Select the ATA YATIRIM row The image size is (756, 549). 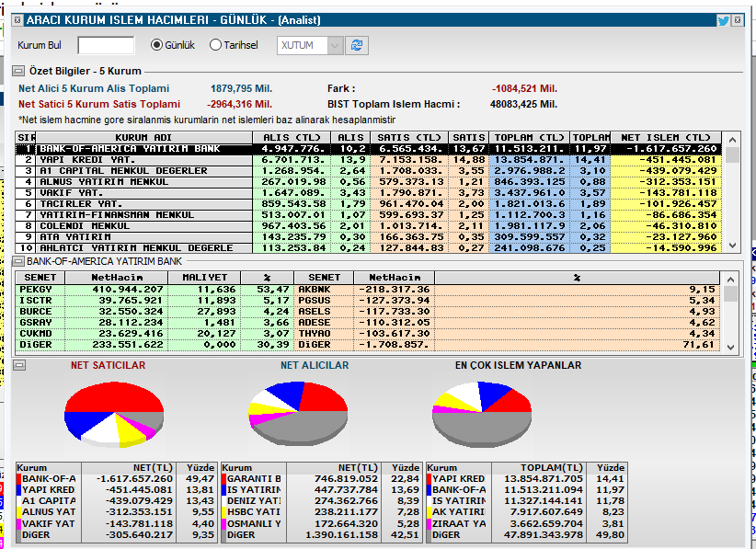pos(369,237)
